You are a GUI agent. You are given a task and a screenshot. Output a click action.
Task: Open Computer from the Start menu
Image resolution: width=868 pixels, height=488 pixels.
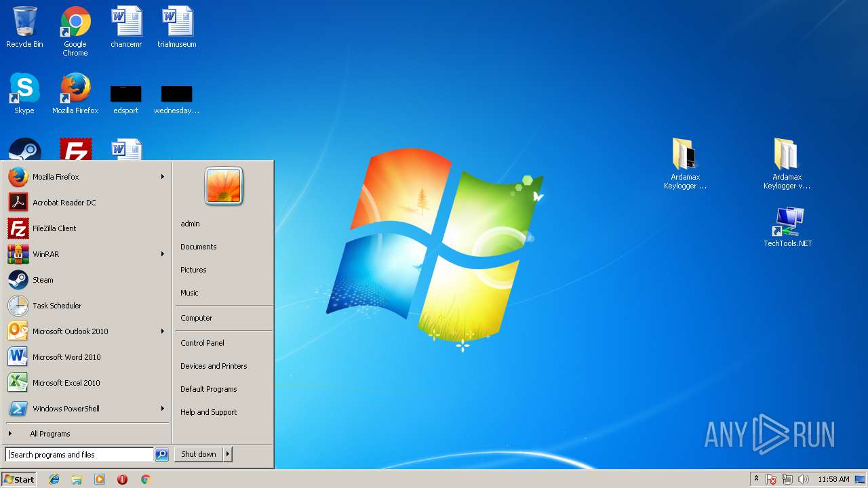223,318
